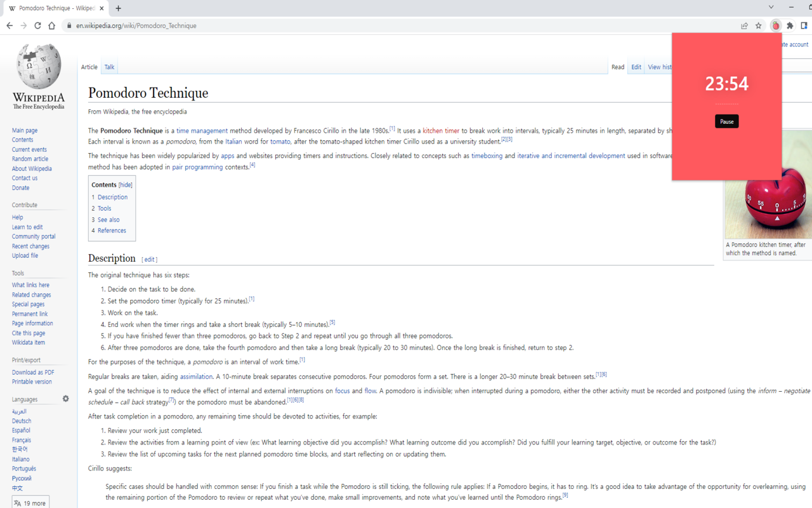Open the Edit tab of the article

point(636,67)
